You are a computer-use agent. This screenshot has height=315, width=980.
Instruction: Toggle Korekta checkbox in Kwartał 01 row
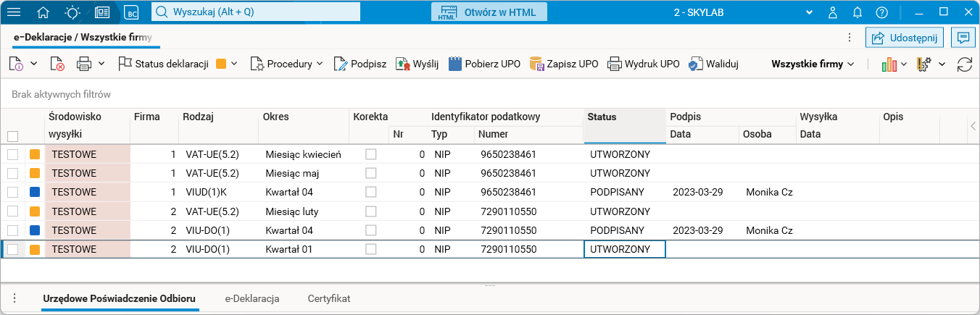click(x=371, y=249)
